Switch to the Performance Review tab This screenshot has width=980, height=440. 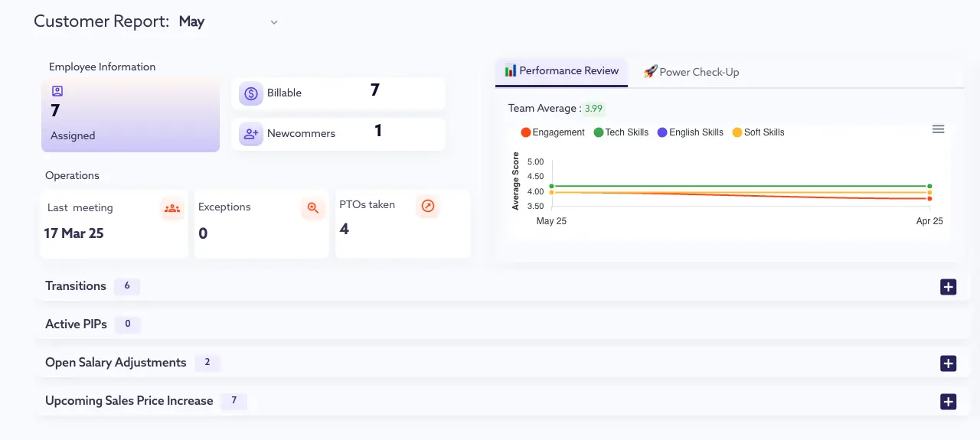click(561, 71)
